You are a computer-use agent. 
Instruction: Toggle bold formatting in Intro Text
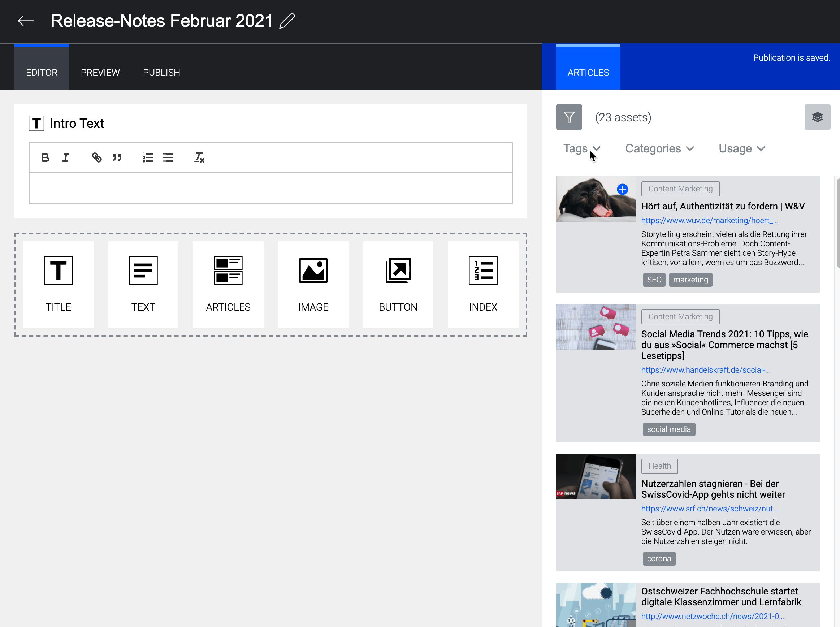pos(45,157)
